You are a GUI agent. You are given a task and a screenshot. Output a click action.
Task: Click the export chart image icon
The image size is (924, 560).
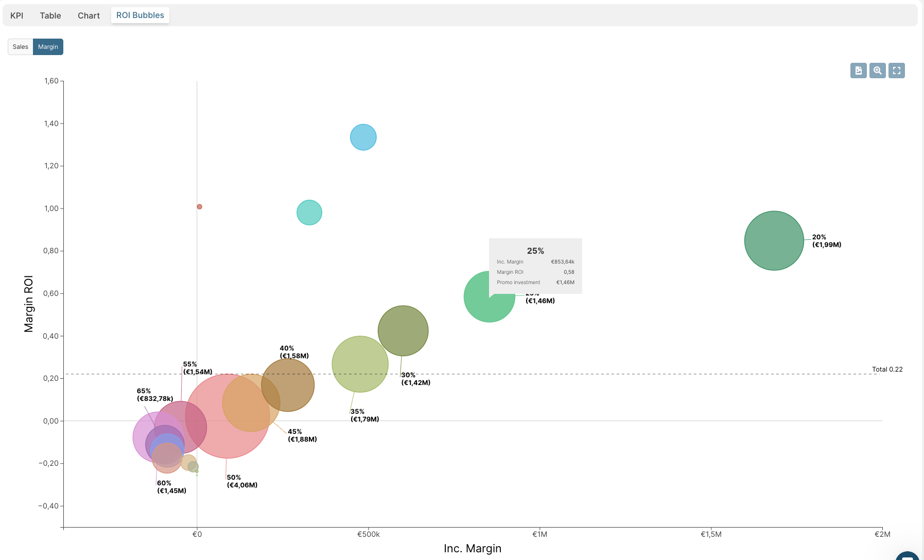(x=858, y=71)
